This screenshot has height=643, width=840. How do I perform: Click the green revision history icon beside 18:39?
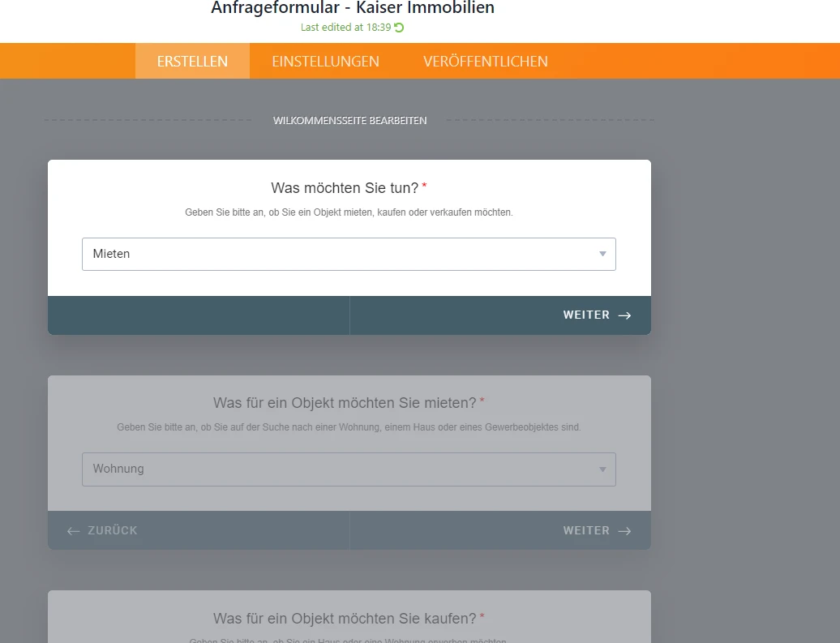click(x=401, y=27)
